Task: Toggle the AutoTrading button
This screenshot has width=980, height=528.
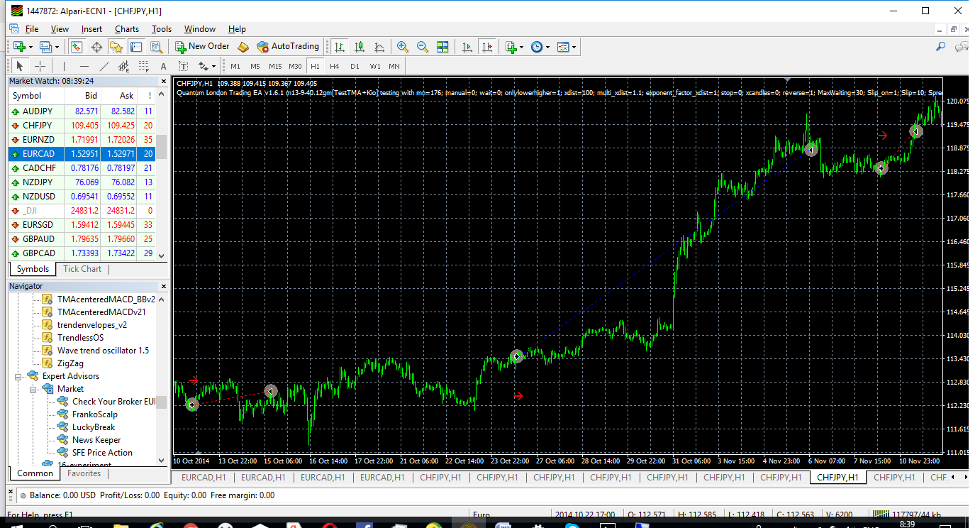Action: click(x=288, y=46)
